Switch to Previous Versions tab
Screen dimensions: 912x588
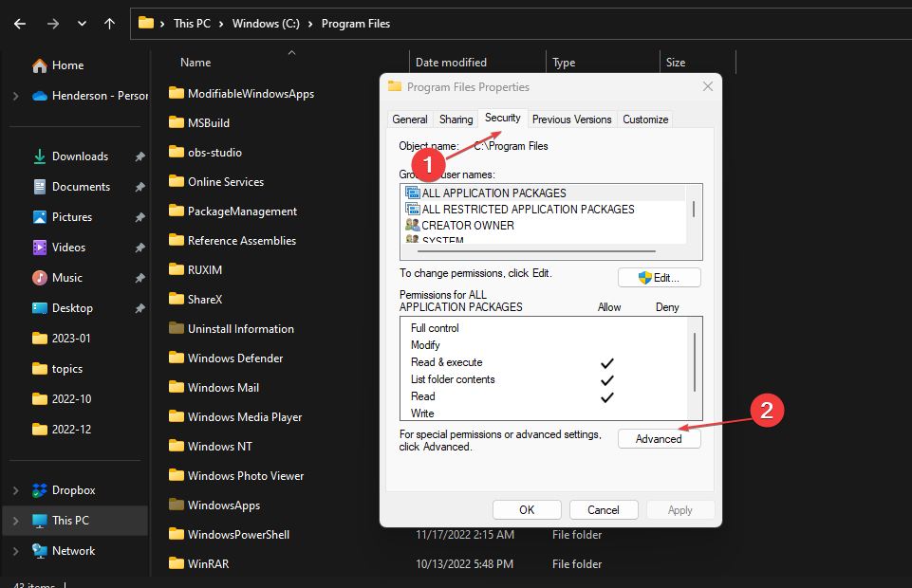pyautogui.click(x=571, y=119)
